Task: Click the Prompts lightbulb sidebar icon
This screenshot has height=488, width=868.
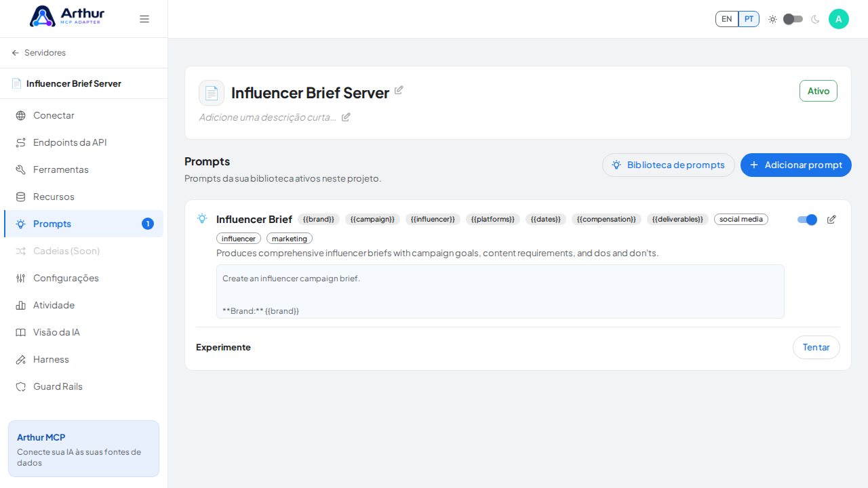Action: 20,224
